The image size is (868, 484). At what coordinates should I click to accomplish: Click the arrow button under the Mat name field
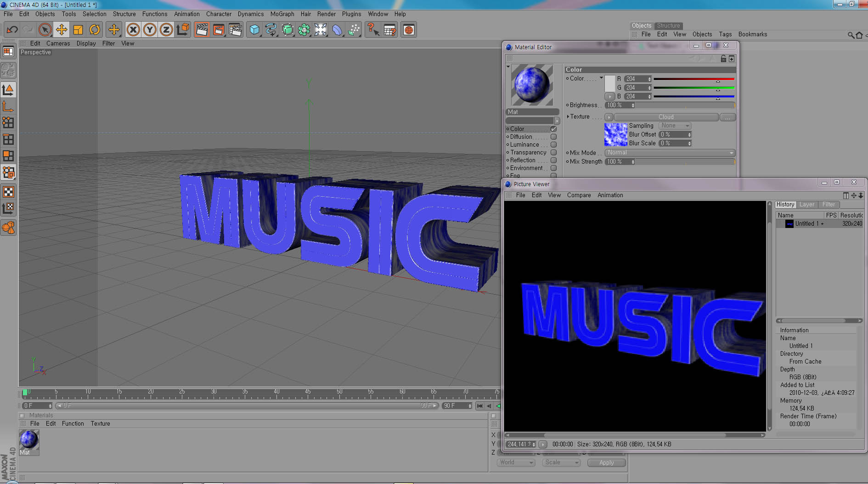(557, 121)
